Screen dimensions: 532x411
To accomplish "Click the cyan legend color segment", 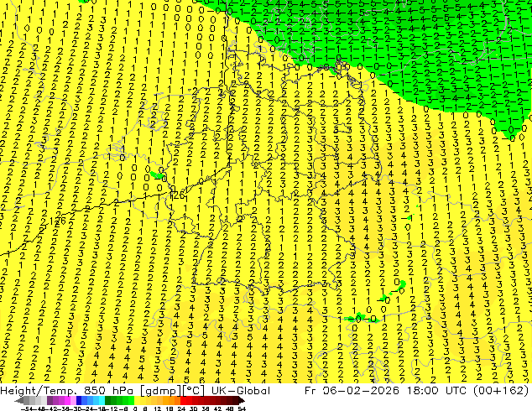I will [102, 401].
